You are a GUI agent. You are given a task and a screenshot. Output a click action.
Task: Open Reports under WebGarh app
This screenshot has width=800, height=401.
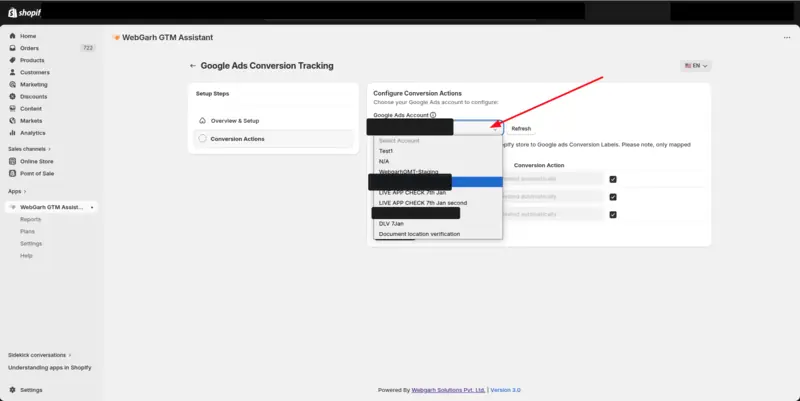(31, 219)
